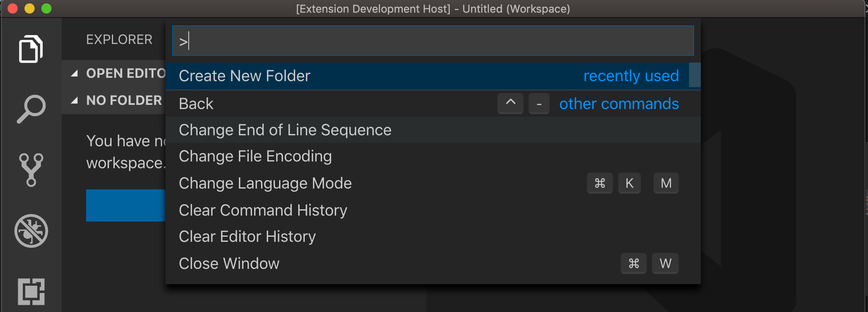Image resolution: width=868 pixels, height=312 pixels.
Task: Run the Close Window command
Action: 229,264
